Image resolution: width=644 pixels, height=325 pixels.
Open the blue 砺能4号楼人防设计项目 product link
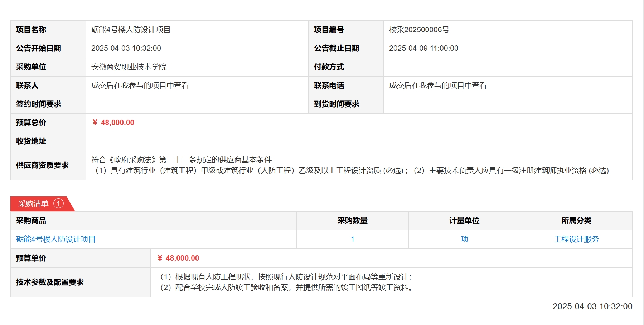point(56,239)
